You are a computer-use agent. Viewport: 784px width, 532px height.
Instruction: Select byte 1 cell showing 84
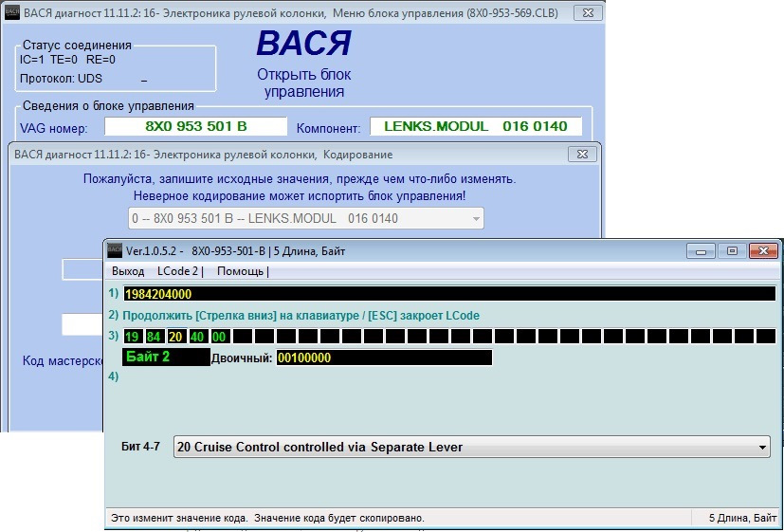(154, 337)
